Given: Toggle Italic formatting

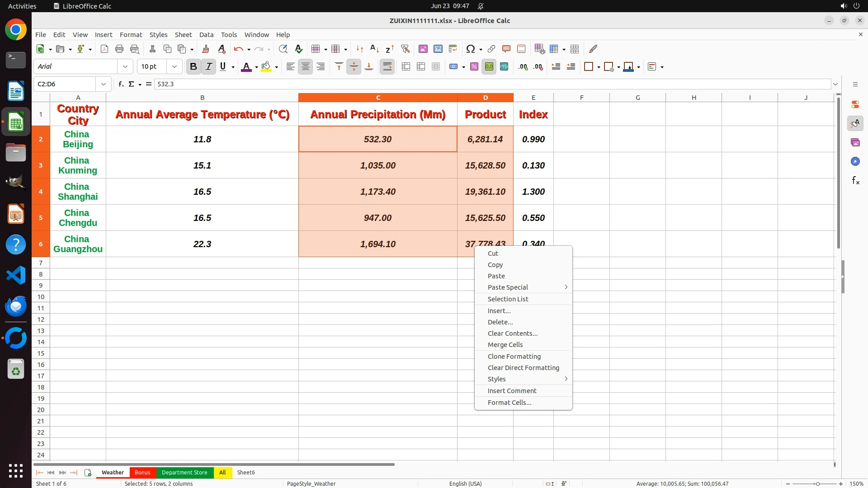Looking at the screenshot, I should click(208, 67).
